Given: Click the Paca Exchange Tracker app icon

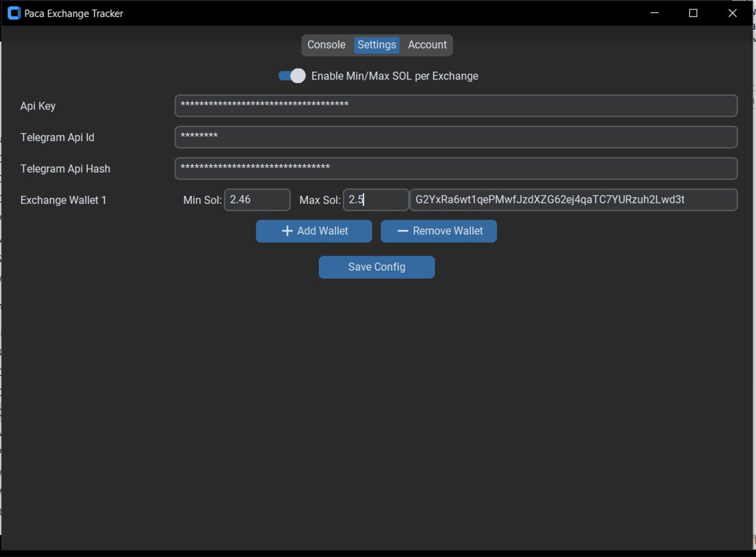Looking at the screenshot, I should tap(13, 13).
